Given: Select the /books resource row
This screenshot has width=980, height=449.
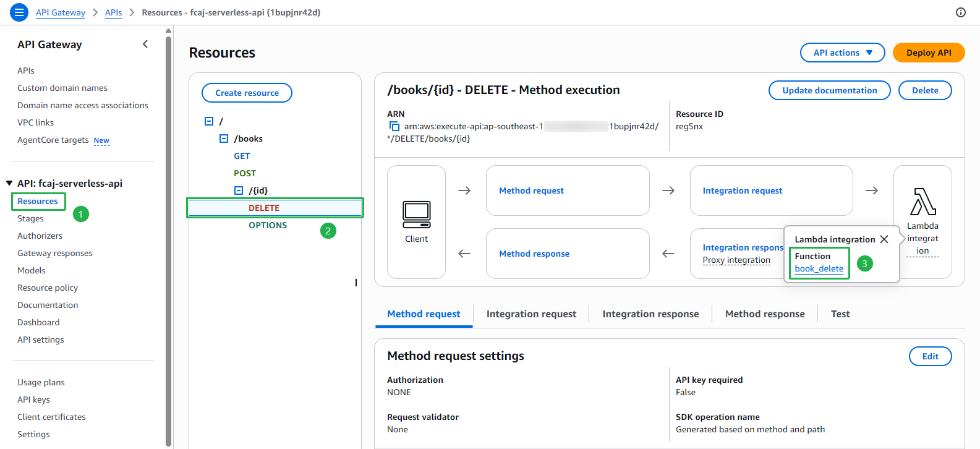Looking at the screenshot, I should coord(248,139).
